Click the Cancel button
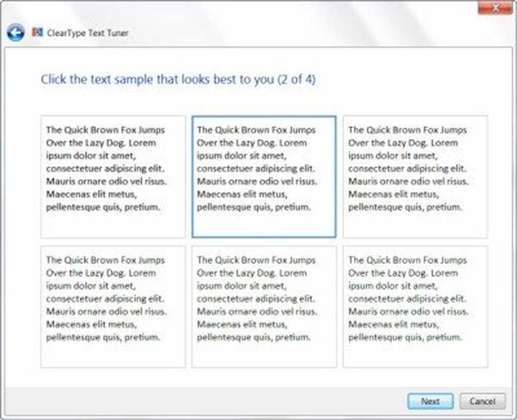Viewport: 517px width, 420px height. (482, 401)
